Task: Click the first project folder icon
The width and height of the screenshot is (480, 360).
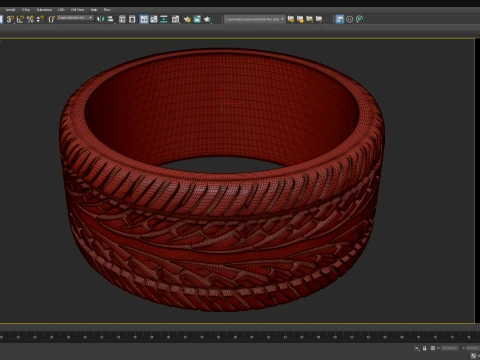Action: pos(291,19)
